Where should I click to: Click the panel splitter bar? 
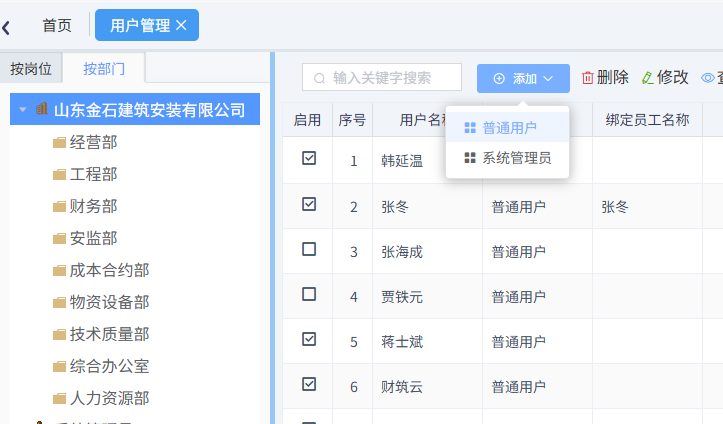pos(273,238)
